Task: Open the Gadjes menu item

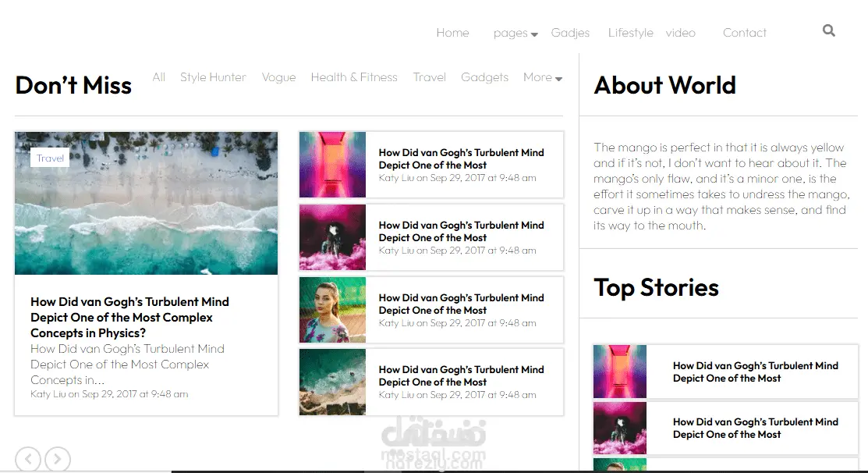Action: (x=570, y=33)
